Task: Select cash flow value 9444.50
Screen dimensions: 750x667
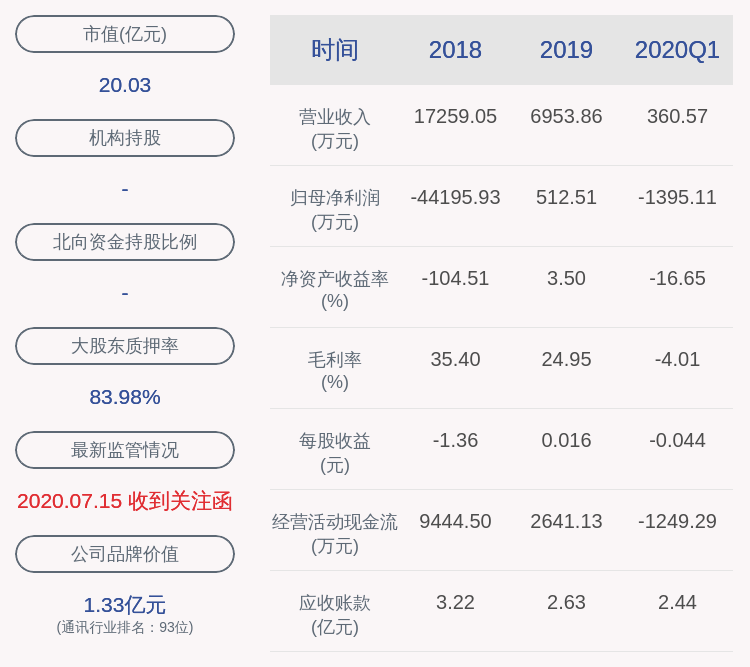Action: (x=455, y=521)
